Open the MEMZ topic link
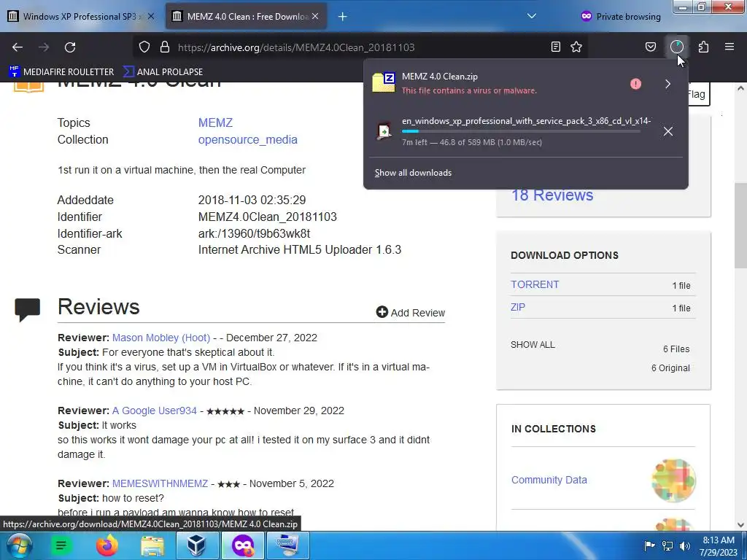This screenshot has width=747, height=560. pyautogui.click(x=215, y=122)
